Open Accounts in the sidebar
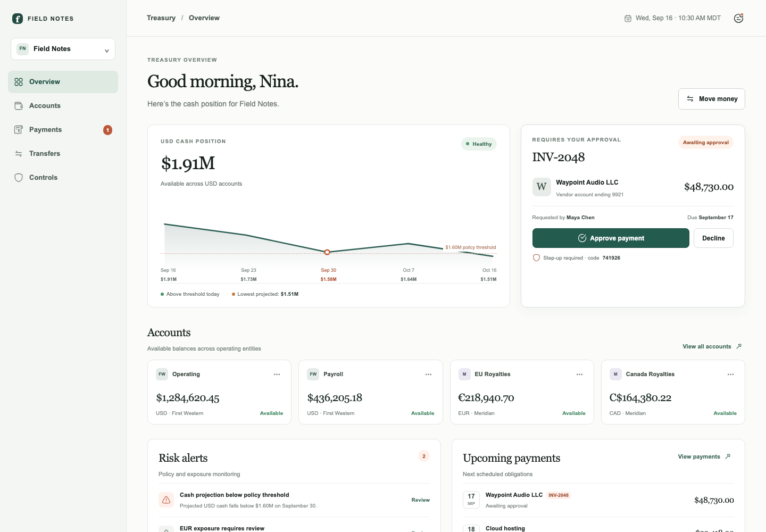The height and width of the screenshot is (532, 766). [x=63, y=106]
